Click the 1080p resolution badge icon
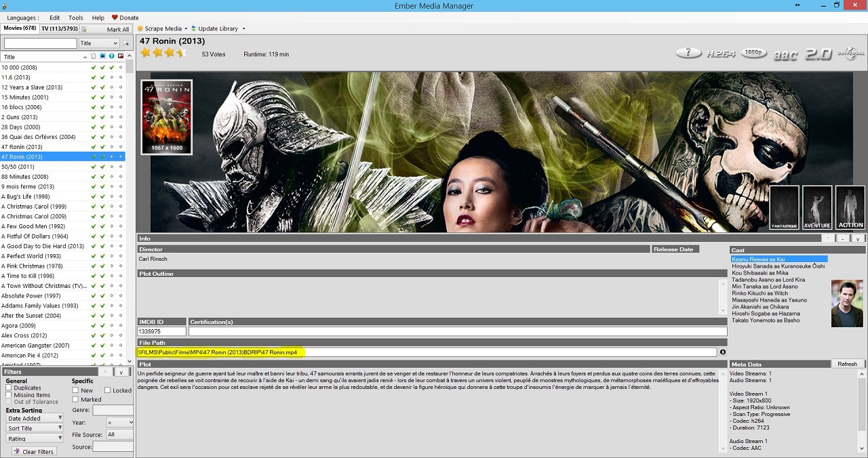The height and width of the screenshot is (458, 868). (753, 53)
